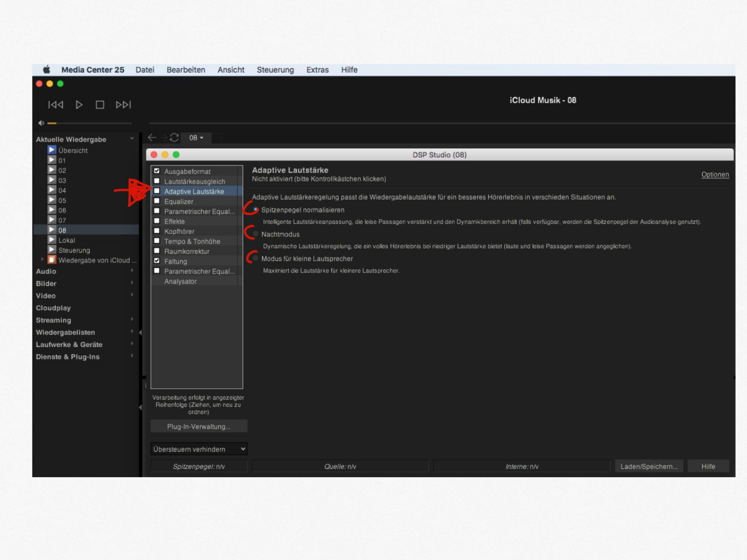Viewport: 747px width, 560px height.
Task: Open the Ansicht menu
Action: pyautogui.click(x=231, y=70)
